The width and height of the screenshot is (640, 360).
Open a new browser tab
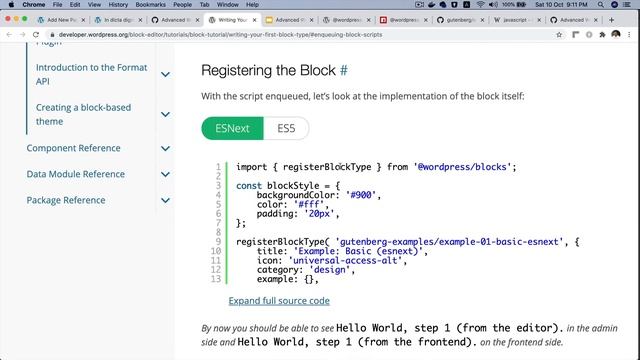611,20
